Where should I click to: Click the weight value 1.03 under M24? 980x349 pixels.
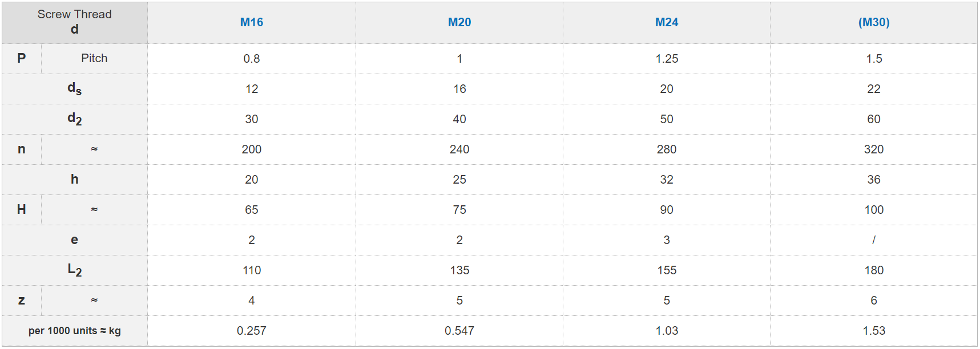[x=667, y=331]
